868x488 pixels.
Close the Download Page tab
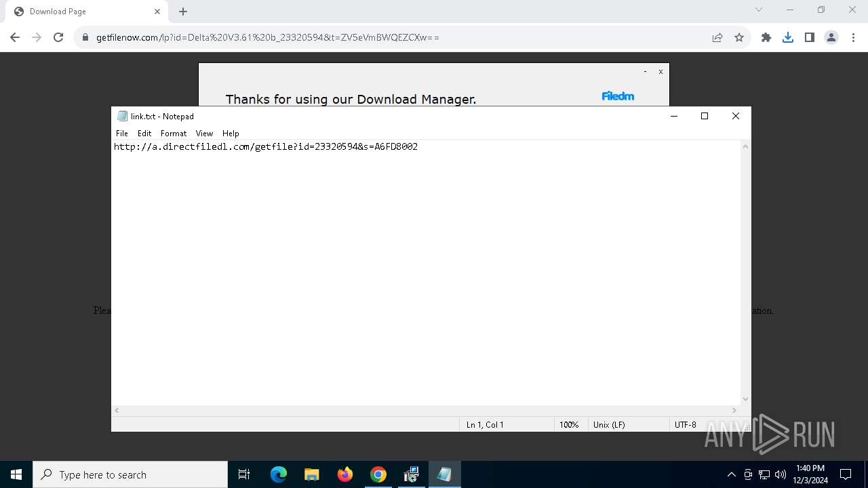point(157,12)
